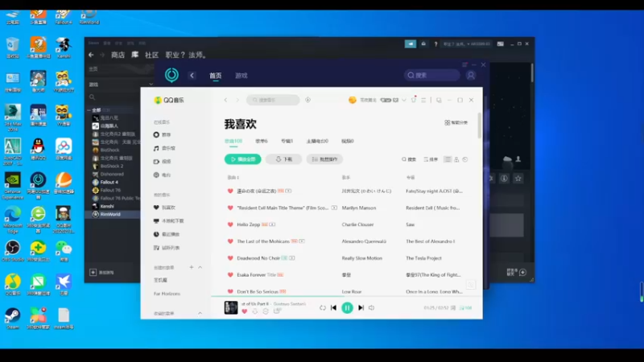Go to previous track in QQ Music
Screen dimensions: 644x362
point(333,307)
